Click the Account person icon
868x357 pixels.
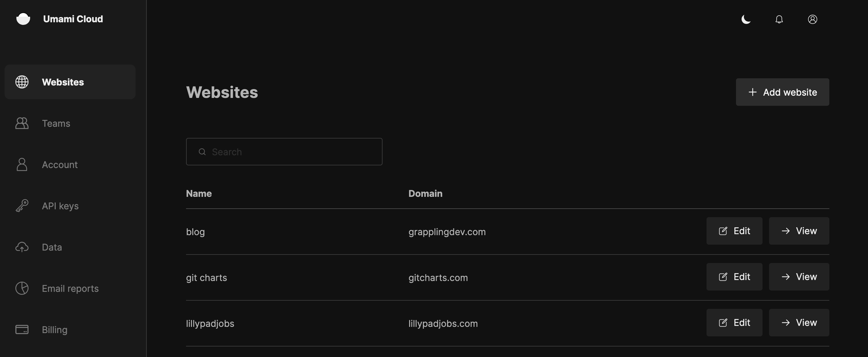coord(22,165)
